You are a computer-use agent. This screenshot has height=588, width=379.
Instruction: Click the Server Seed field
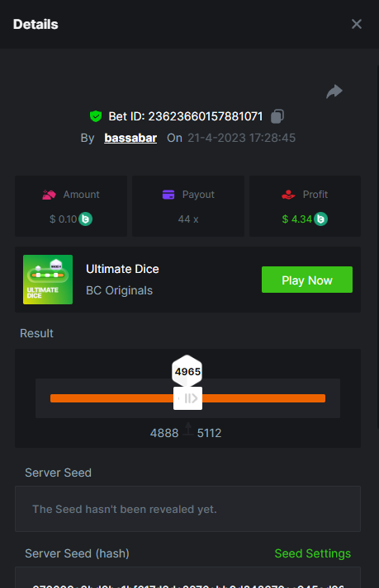click(187, 509)
